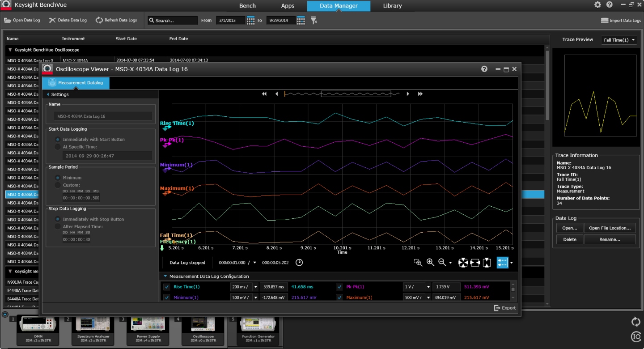Click the Export button

pyautogui.click(x=504, y=308)
